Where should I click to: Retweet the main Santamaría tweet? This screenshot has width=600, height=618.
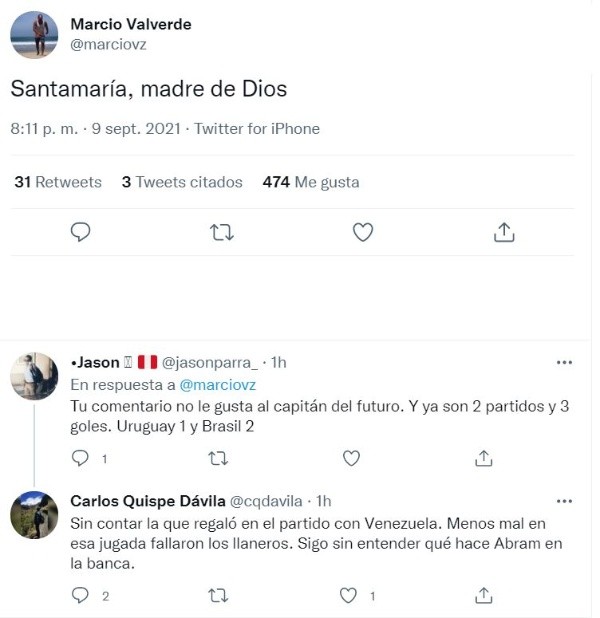[x=222, y=232]
